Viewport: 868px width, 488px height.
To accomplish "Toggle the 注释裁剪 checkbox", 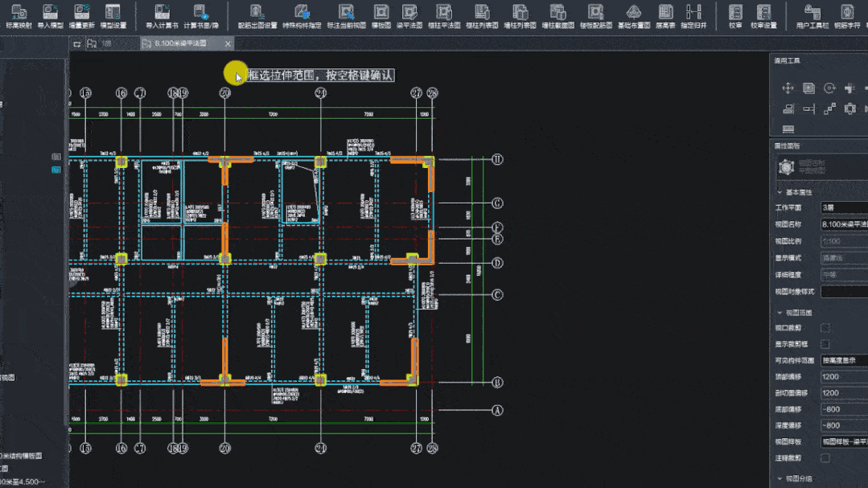I will pyautogui.click(x=825, y=458).
